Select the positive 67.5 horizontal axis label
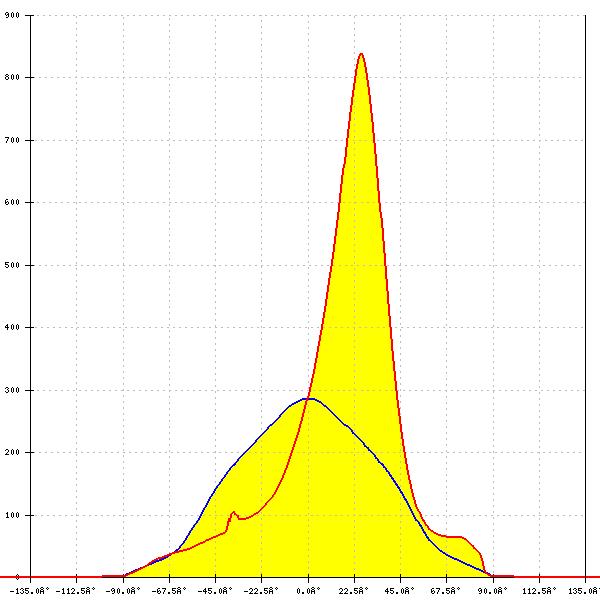 pyautogui.click(x=446, y=591)
